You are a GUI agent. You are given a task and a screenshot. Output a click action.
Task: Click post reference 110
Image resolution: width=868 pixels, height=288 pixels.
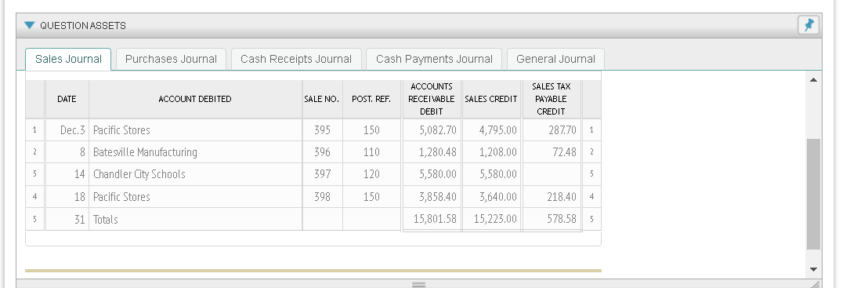pyautogui.click(x=371, y=152)
